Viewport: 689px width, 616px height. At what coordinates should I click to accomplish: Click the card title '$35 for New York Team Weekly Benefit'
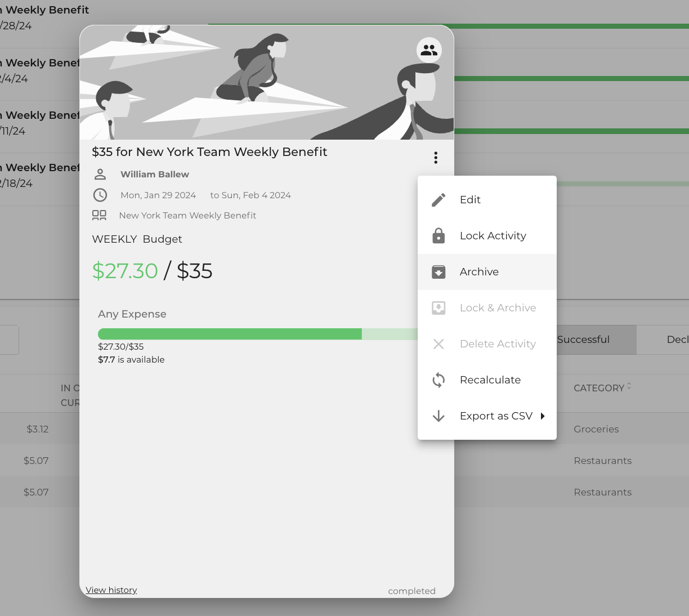209,152
